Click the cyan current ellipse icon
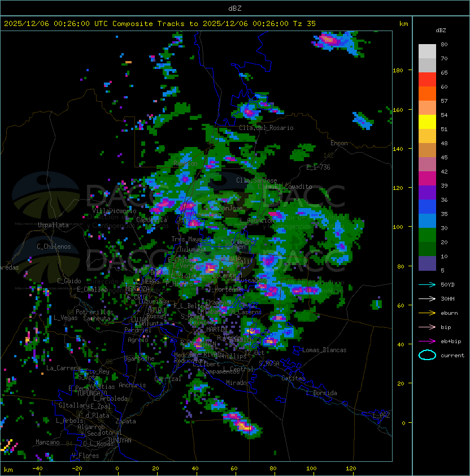This screenshot has height=476, width=470. [427, 355]
